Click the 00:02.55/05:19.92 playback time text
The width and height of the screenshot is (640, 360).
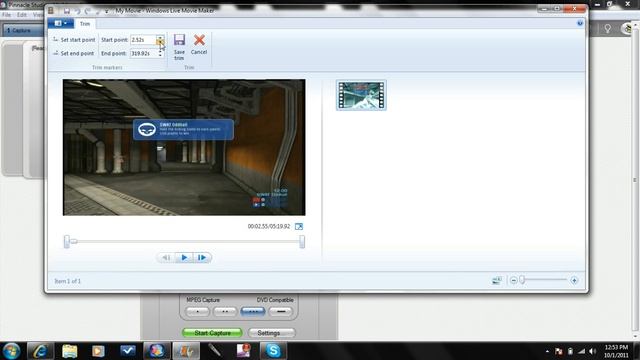pos(269,226)
